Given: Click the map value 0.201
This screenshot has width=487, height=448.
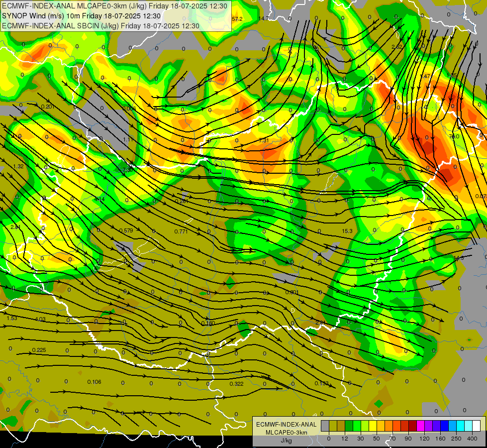Looking at the screenshot, I should pyautogui.click(x=48, y=107).
